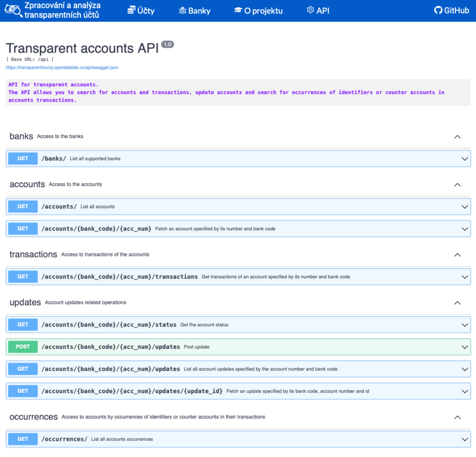Click the bank building icon beside Banky
The height and width of the screenshot is (457, 476).
(x=182, y=10)
